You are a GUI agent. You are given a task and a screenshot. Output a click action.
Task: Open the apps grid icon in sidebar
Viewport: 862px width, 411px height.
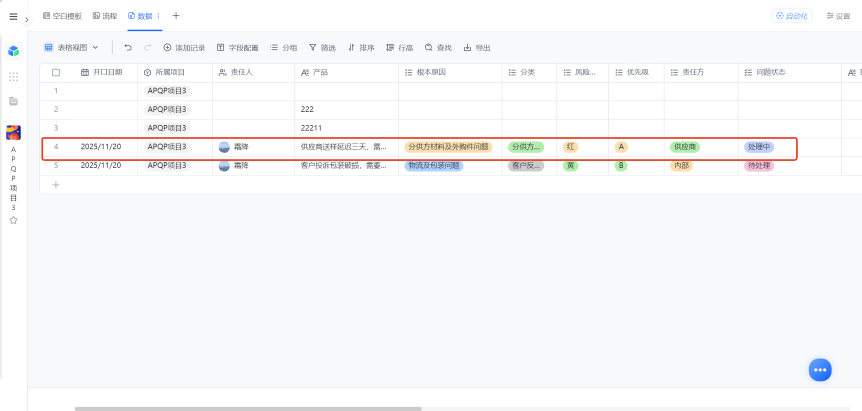13,76
